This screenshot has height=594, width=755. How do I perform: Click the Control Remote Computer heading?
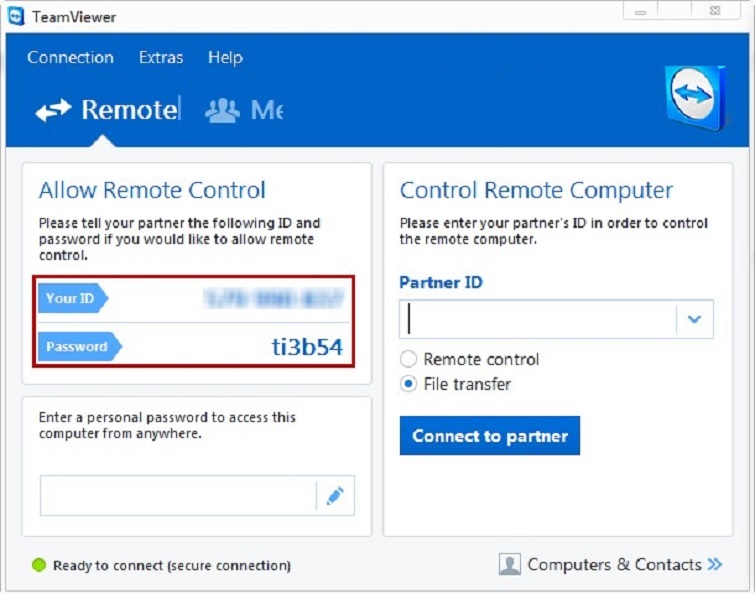536,190
